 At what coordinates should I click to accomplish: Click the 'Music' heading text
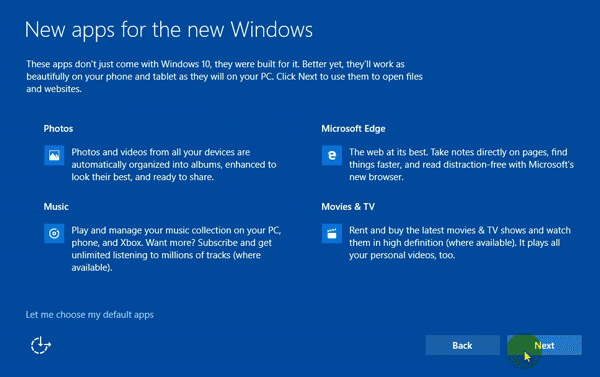tap(56, 207)
